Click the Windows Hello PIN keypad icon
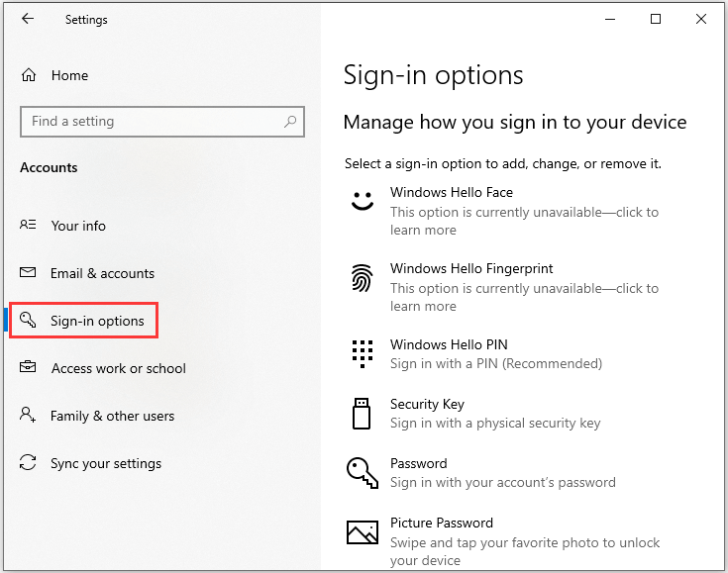Screen dimensions: 728x573 [x=363, y=354]
